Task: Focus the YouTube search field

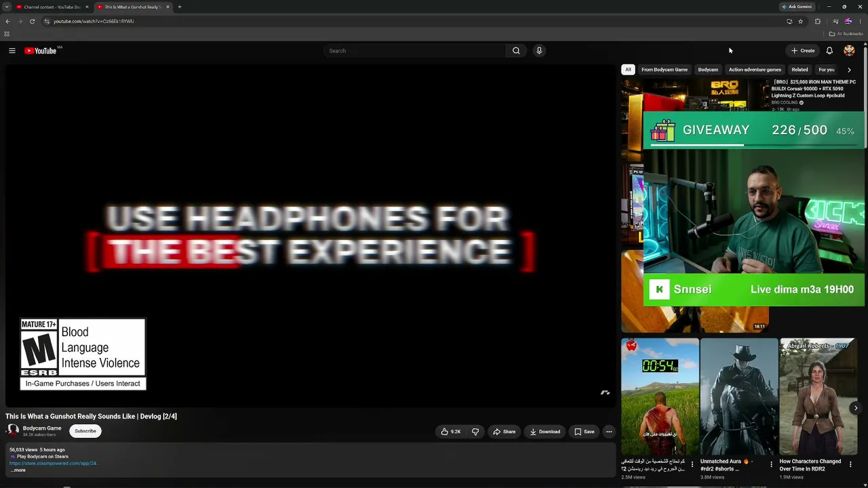Action: coord(415,51)
